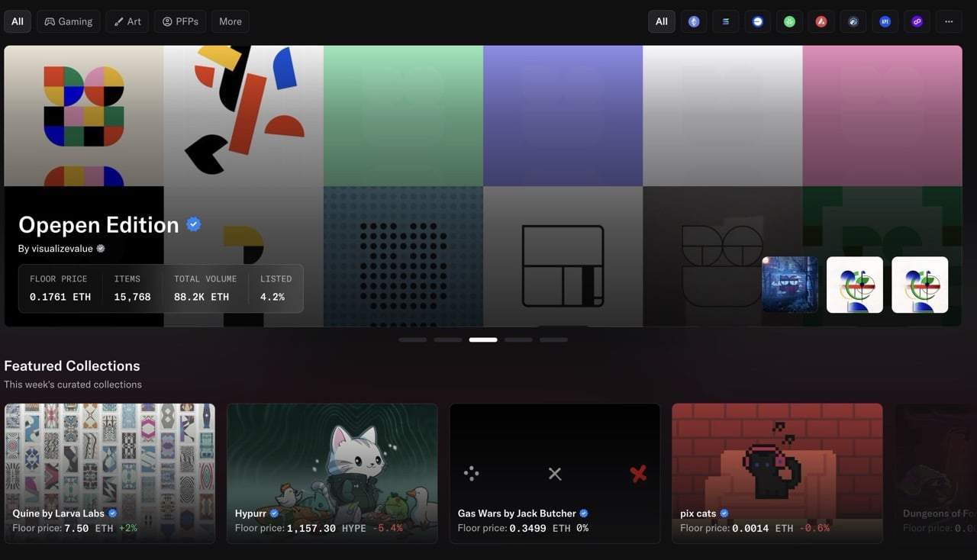Open the blue forest NFT preview thumbnail

coord(790,285)
